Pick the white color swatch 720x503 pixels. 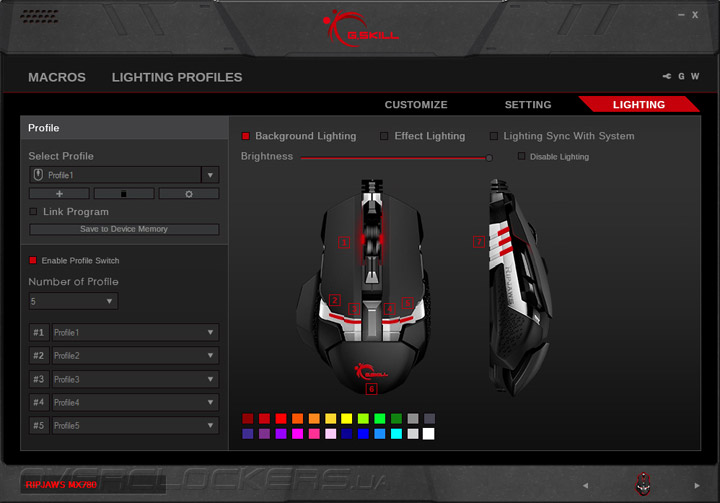pos(428,434)
